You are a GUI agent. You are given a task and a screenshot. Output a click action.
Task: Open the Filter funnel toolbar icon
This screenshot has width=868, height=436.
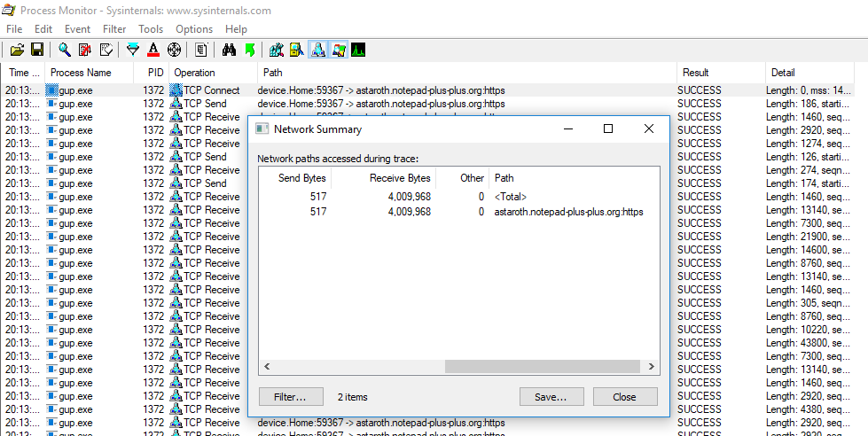pyautogui.click(x=133, y=51)
